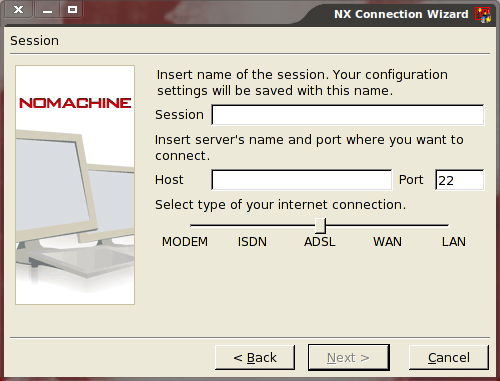Minimize the NX Connection Wizard window
The height and width of the screenshot is (381, 500).
click(47, 9)
